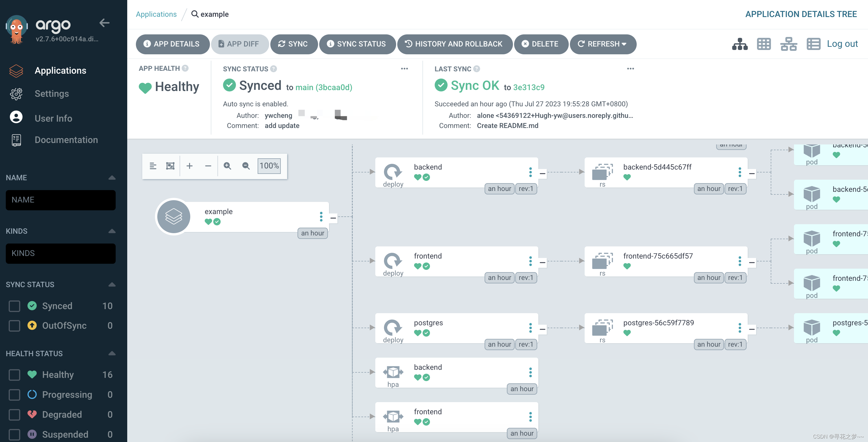Image resolution: width=868 pixels, height=442 pixels.
Task: Zoom out with magnifier minus icon
Action: click(x=246, y=166)
